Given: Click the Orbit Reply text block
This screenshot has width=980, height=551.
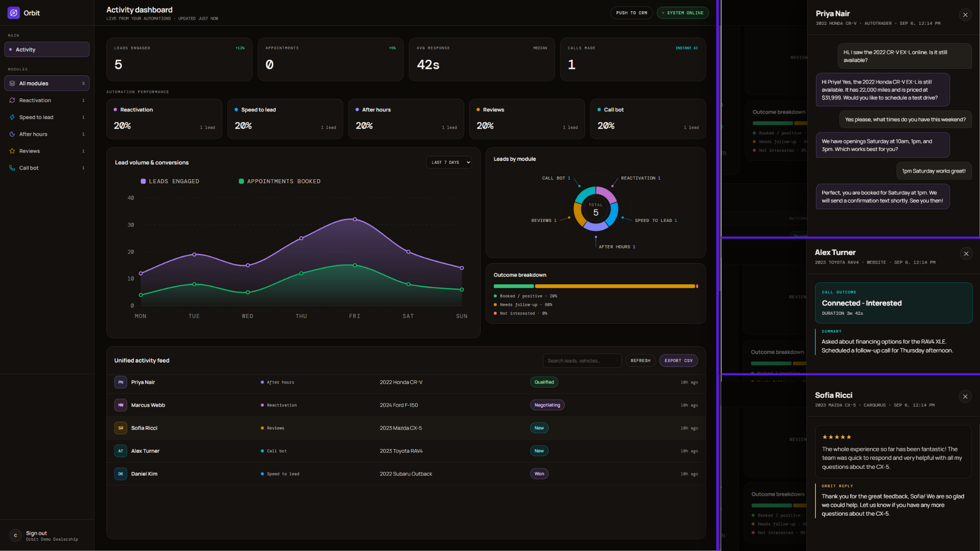Looking at the screenshot, I should coord(893,501).
